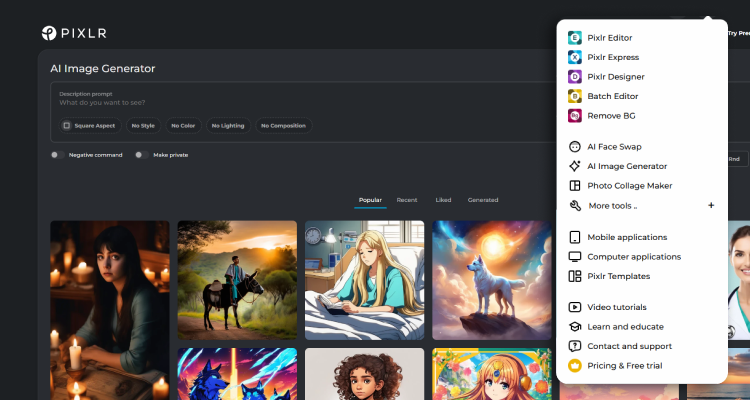
Task: Open Pixlr Editor via its E icon
Action: click(574, 38)
